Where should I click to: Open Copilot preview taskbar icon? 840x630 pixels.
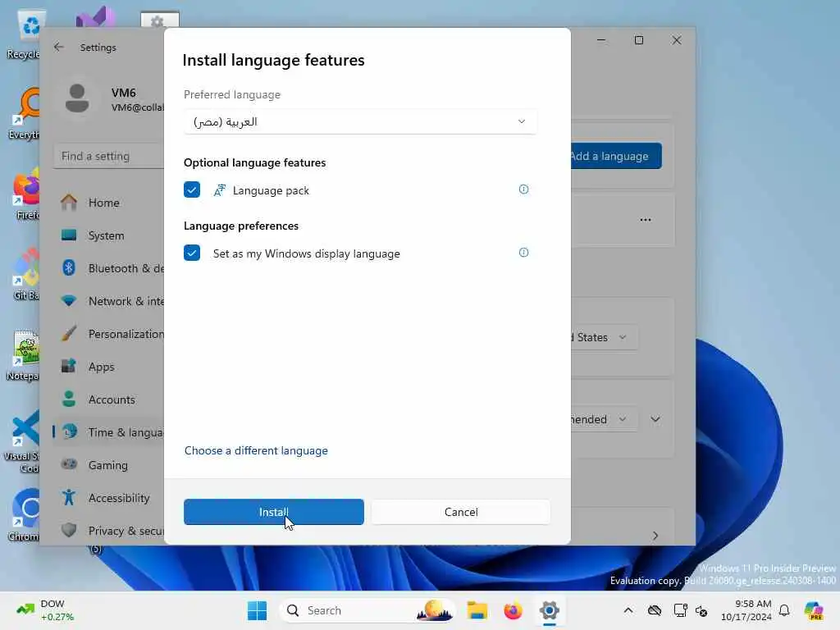[814, 610]
